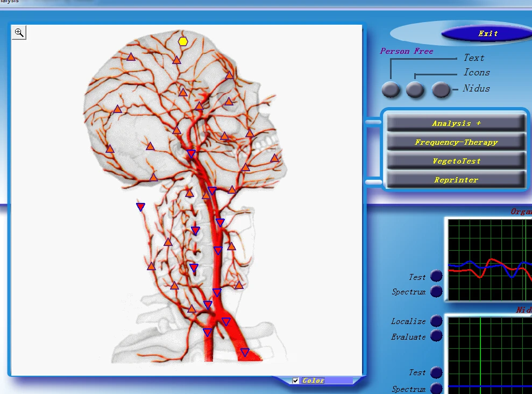The image size is (532, 394).
Task: Click the Organ graph with red and blue curves
Action: point(490,259)
